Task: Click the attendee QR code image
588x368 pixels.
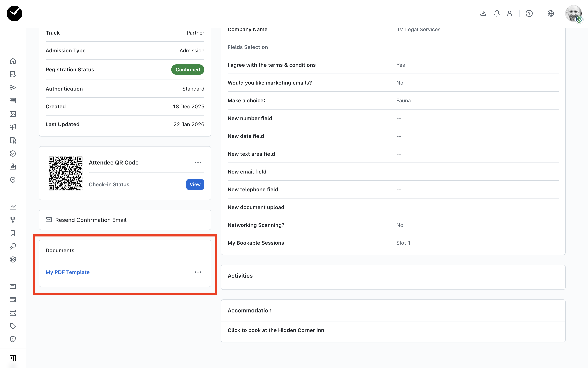Action: [65, 173]
